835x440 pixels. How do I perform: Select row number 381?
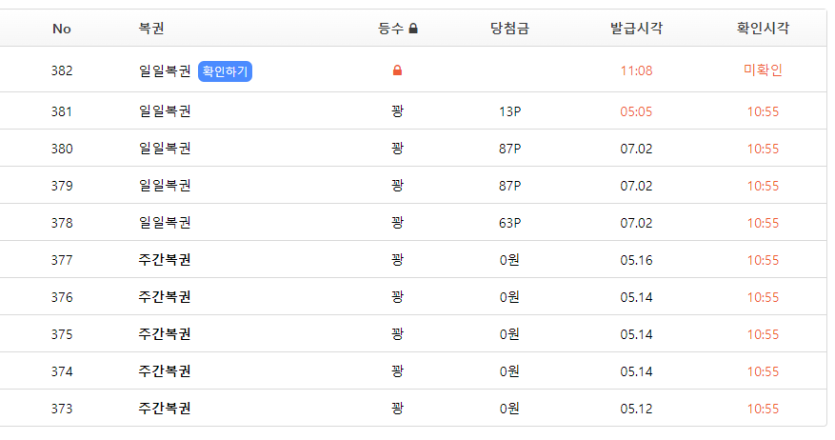tap(62, 111)
